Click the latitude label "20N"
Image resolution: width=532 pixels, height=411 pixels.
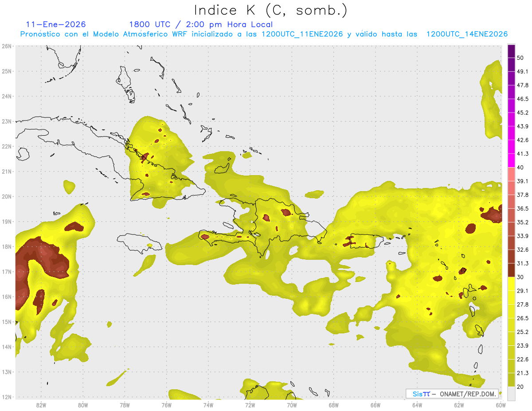[x=7, y=196]
